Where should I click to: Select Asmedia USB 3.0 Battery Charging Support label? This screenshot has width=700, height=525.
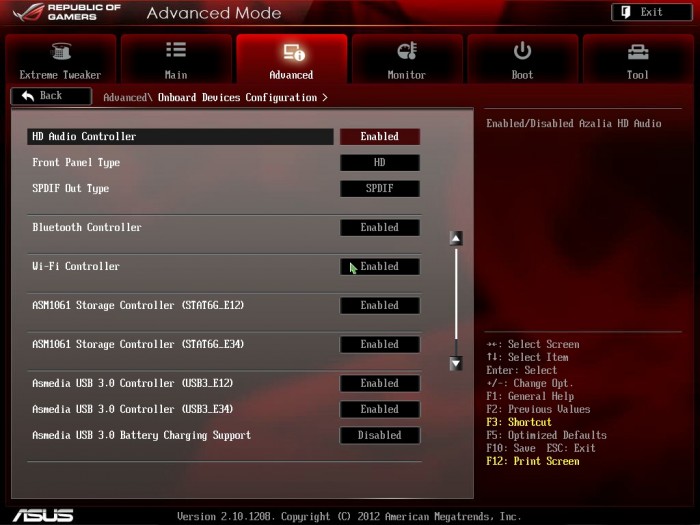[142, 435]
